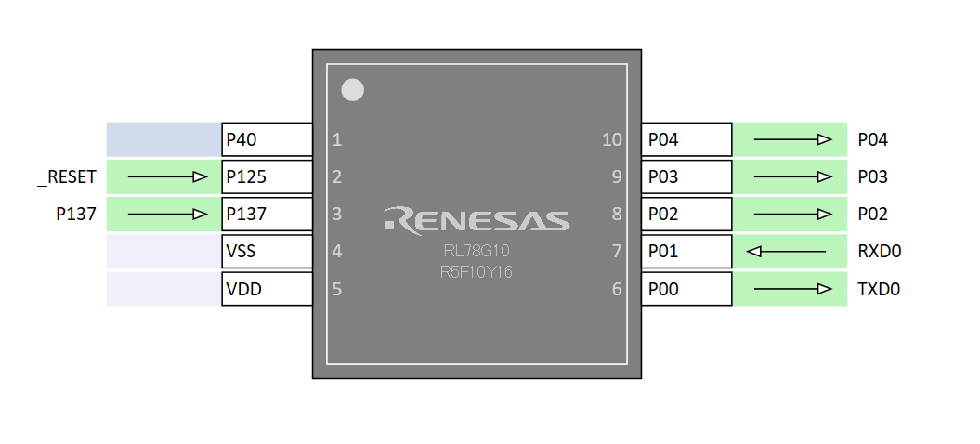Select the P01 pin box
Image resolution: width=980 pixels, height=444 pixels.
pyautogui.click(x=686, y=252)
